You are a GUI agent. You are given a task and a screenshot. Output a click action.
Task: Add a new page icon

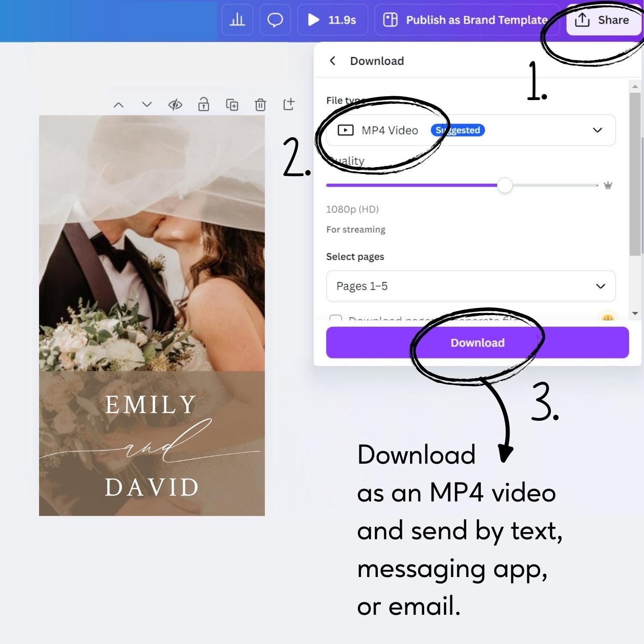pyautogui.click(x=289, y=104)
